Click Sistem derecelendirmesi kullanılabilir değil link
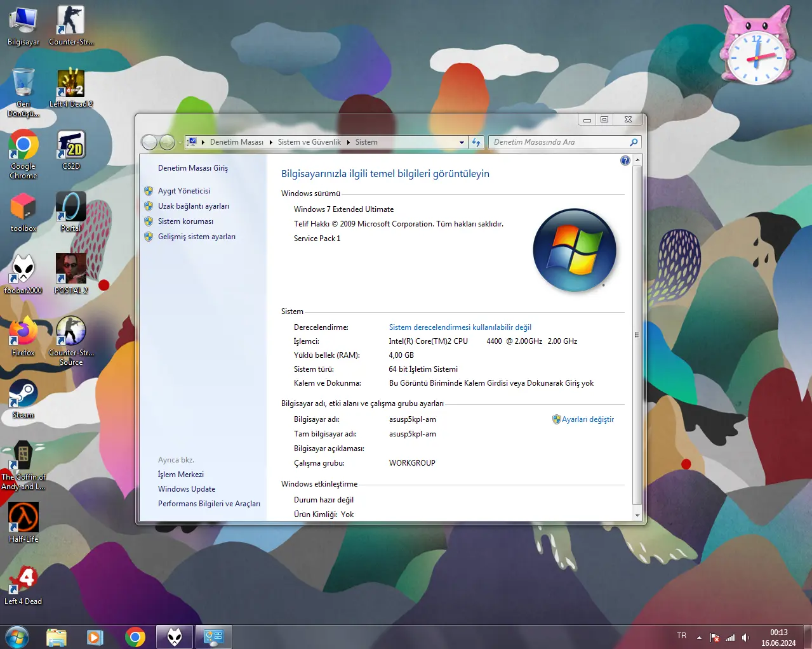The image size is (812, 649). (460, 327)
